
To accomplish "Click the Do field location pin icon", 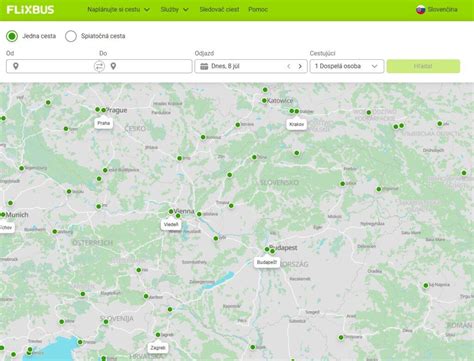I will click(x=113, y=66).
